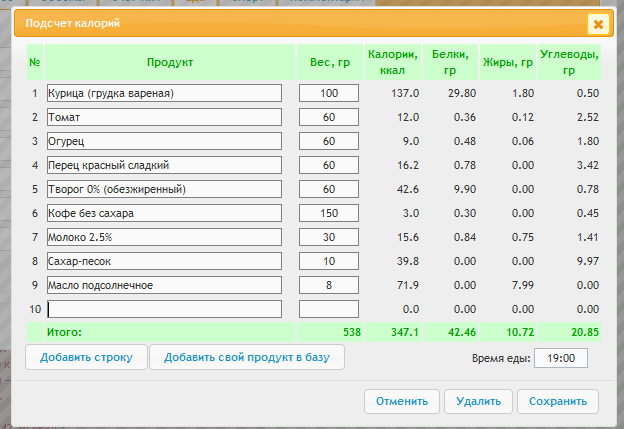Click weight field 100 for Курица

(329, 93)
